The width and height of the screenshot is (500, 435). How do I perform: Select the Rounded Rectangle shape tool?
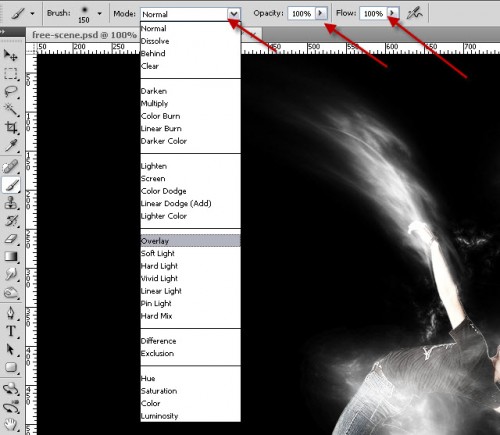click(x=11, y=367)
